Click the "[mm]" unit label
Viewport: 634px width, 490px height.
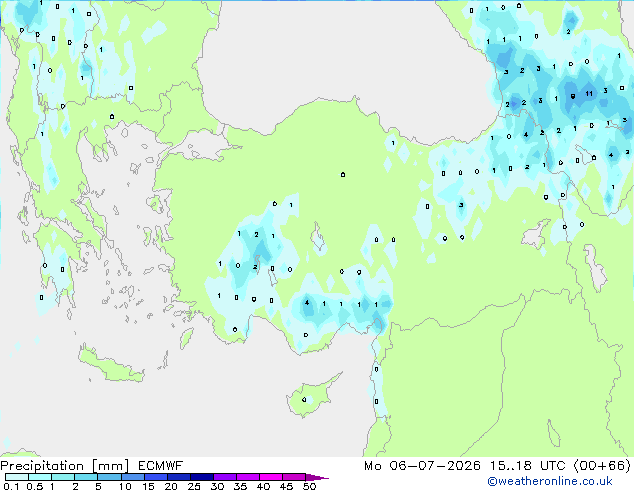[x=110, y=466]
